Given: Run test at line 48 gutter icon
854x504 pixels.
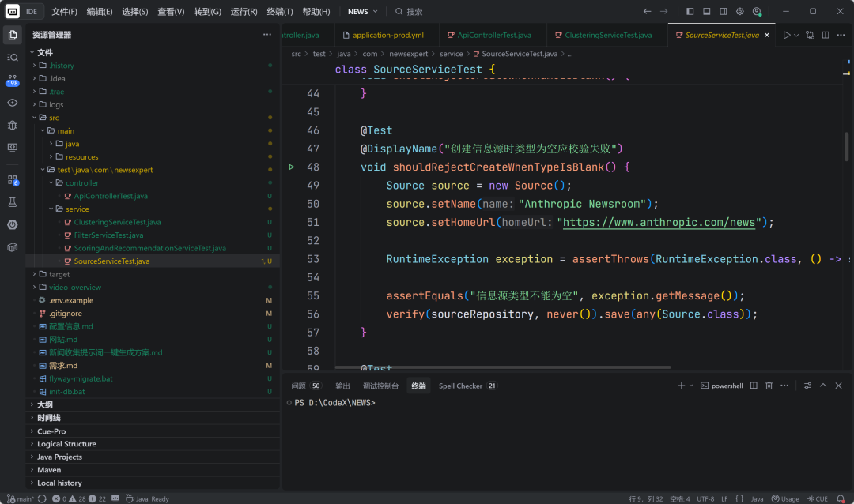Looking at the screenshot, I should click(291, 167).
